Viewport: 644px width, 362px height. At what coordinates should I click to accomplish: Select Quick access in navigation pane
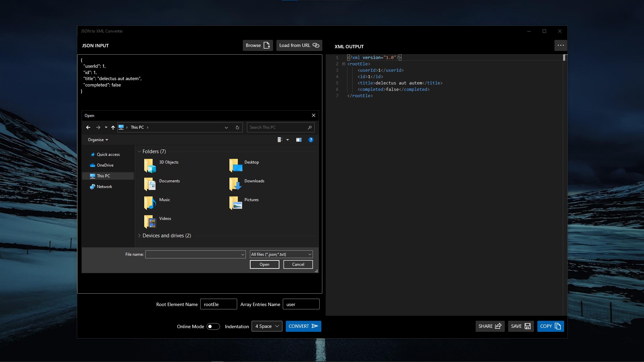coord(108,155)
